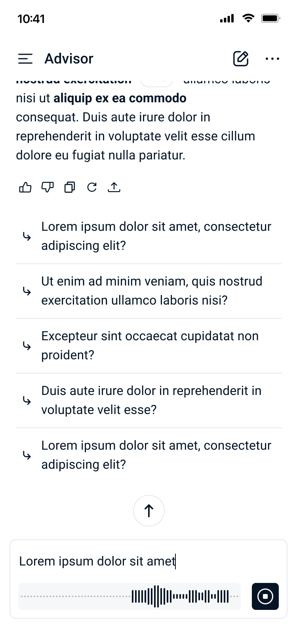This screenshot has height=644, width=297.
Task: Tap the battery status icon
Action: (x=270, y=18)
